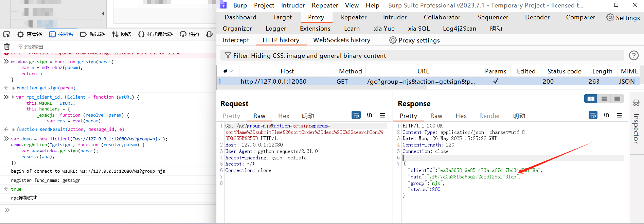
Task: Open Proxy settings
Action: point(414,40)
